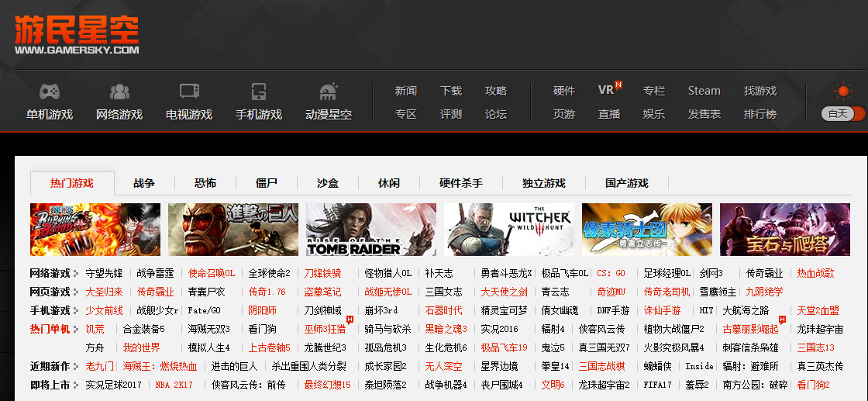Screen dimensions: 868x401
Task: Open 守望先锋 game link
Action: [x=104, y=273]
